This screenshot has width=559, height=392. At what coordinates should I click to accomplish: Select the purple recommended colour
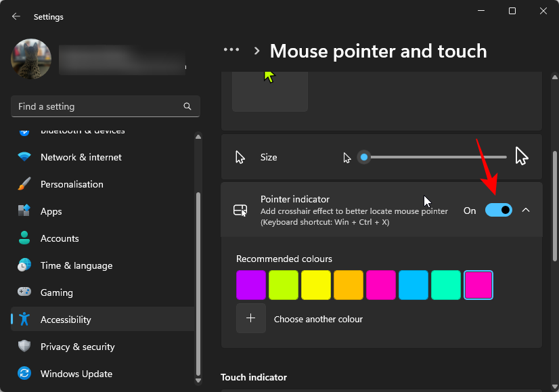point(251,285)
